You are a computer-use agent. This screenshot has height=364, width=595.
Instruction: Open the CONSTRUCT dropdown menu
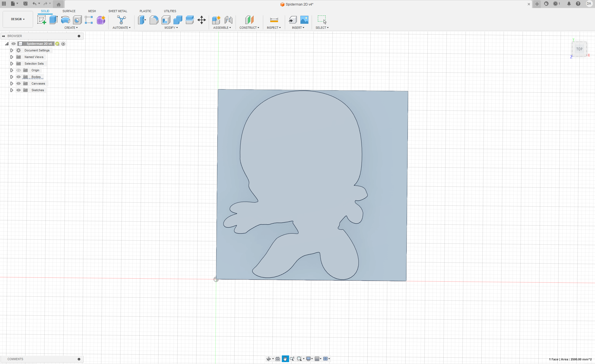click(x=249, y=28)
